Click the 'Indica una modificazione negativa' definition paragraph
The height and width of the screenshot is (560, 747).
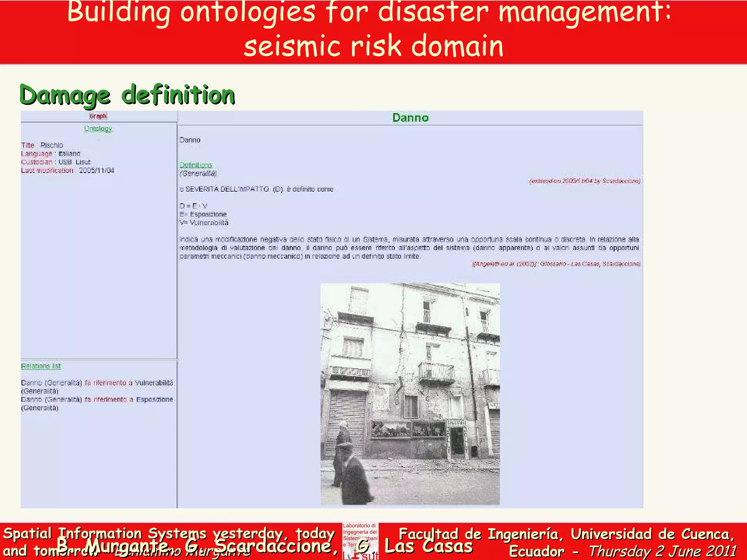[409, 248]
